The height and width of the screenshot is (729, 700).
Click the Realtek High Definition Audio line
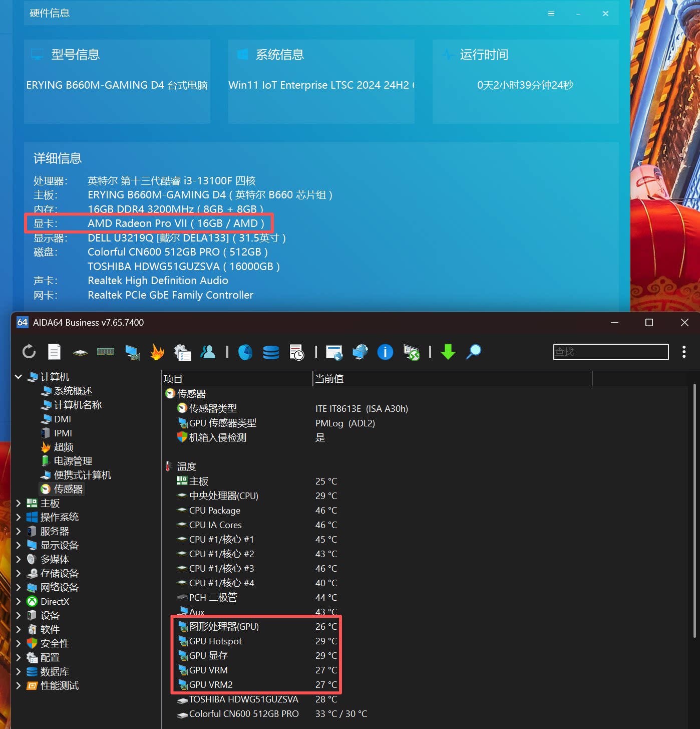click(158, 281)
